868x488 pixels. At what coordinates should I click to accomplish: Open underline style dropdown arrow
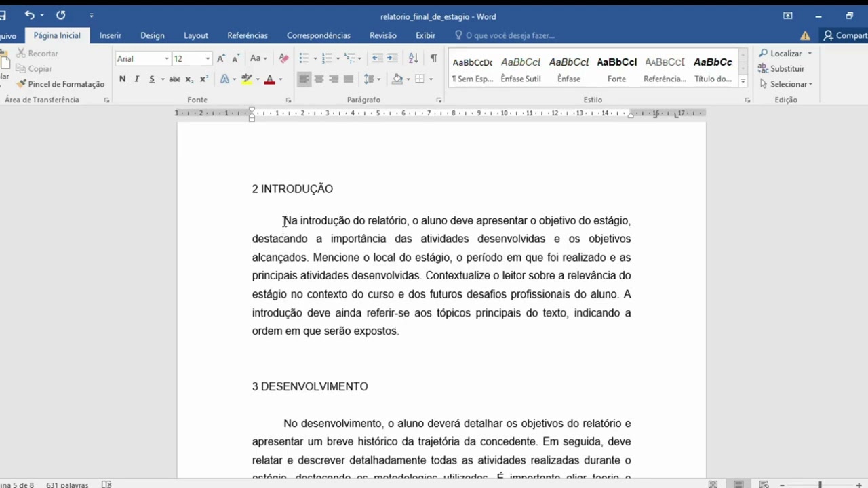coord(163,79)
